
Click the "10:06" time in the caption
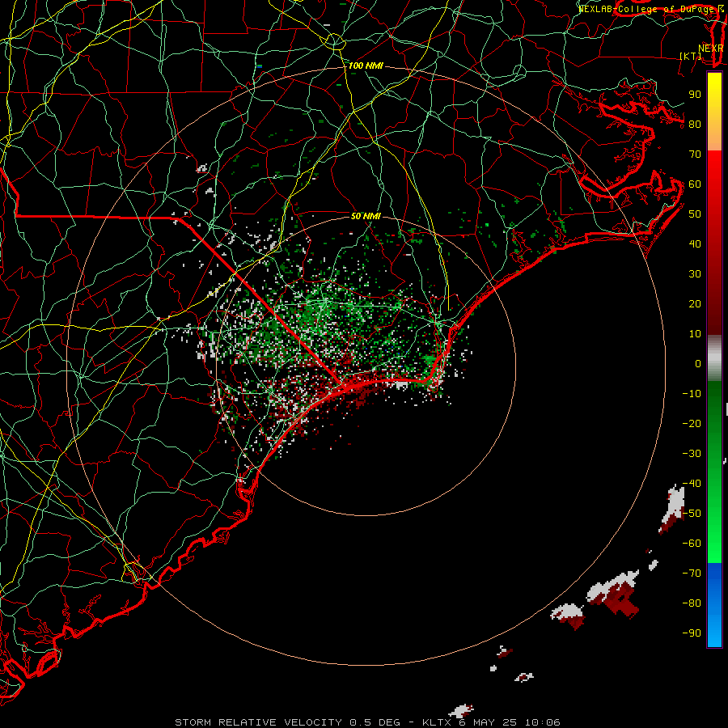pyautogui.click(x=542, y=722)
